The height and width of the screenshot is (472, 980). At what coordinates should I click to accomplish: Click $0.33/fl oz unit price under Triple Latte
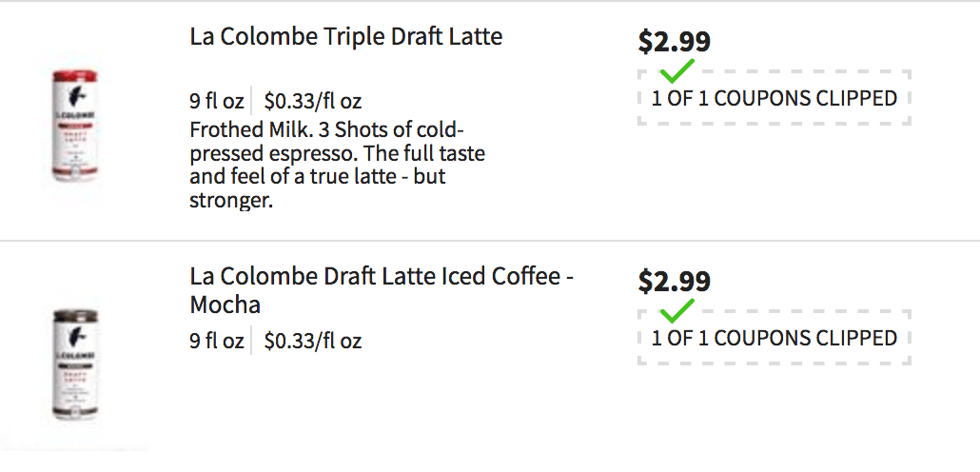[312, 101]
